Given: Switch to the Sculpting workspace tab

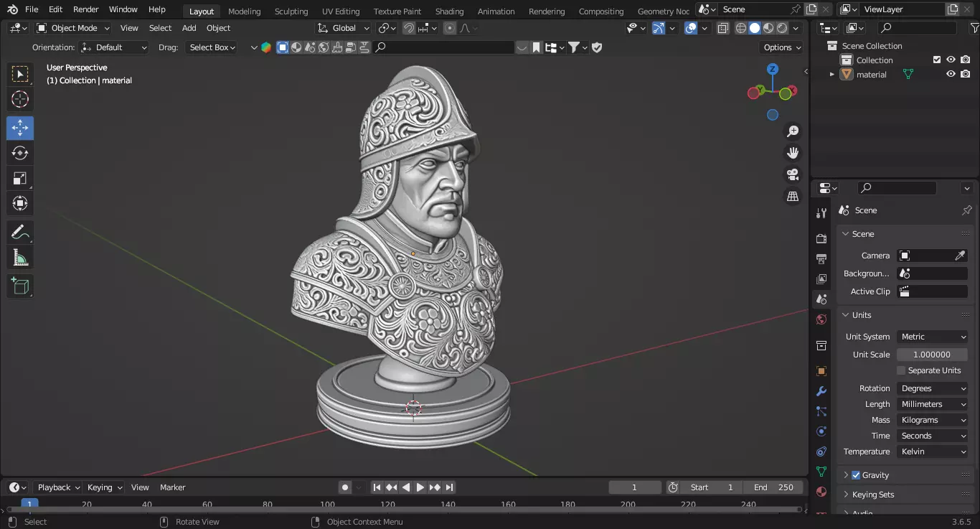Looking at the screenshot, I should (x=291, y=11).
